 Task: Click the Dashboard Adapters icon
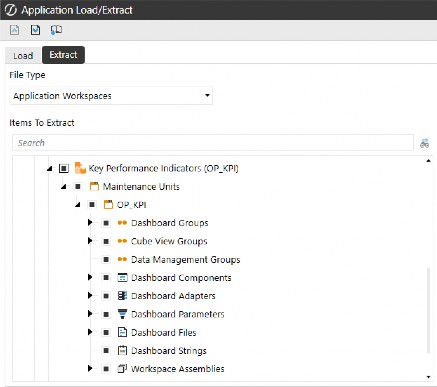(122, 296)
